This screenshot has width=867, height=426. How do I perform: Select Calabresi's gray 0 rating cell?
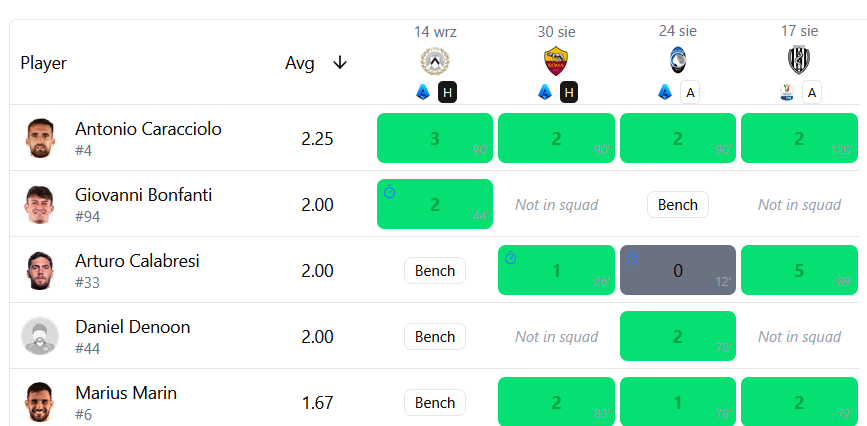click(677, 270)
